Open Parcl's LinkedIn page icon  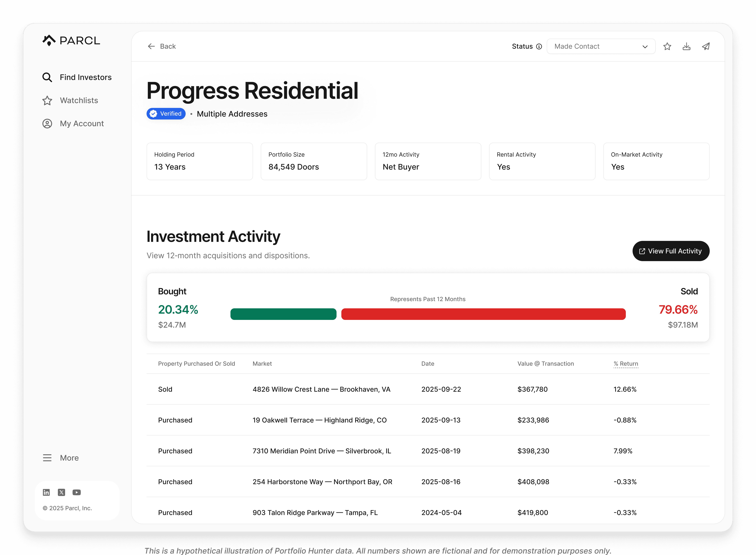point(46,492)
